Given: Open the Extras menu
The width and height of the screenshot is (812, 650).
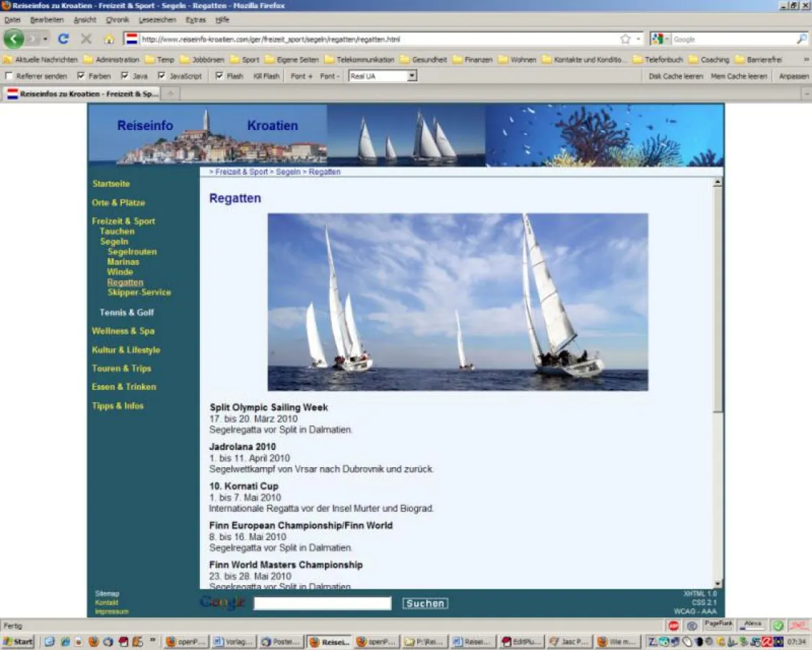Looking at the screenshot, I should point(196,19).
